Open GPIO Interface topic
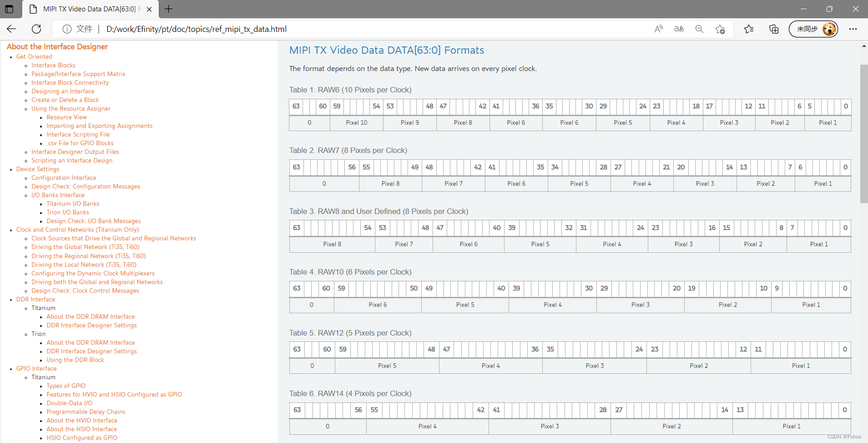 [x=36, y=368]
